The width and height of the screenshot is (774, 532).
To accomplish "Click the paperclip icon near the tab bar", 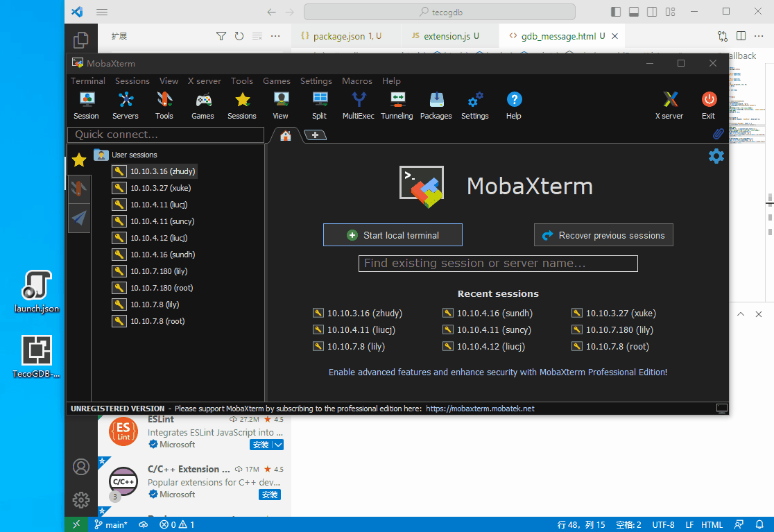I will pos(719,134).
